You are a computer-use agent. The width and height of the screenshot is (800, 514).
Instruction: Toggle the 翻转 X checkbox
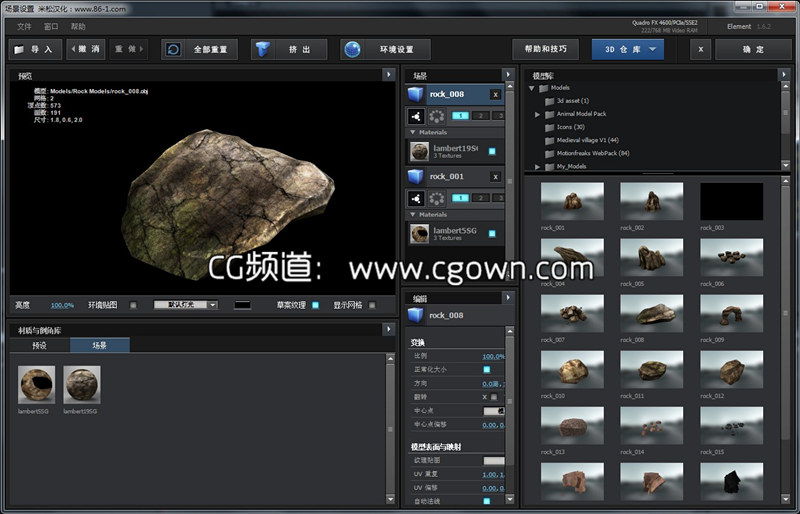click(493, 397)
